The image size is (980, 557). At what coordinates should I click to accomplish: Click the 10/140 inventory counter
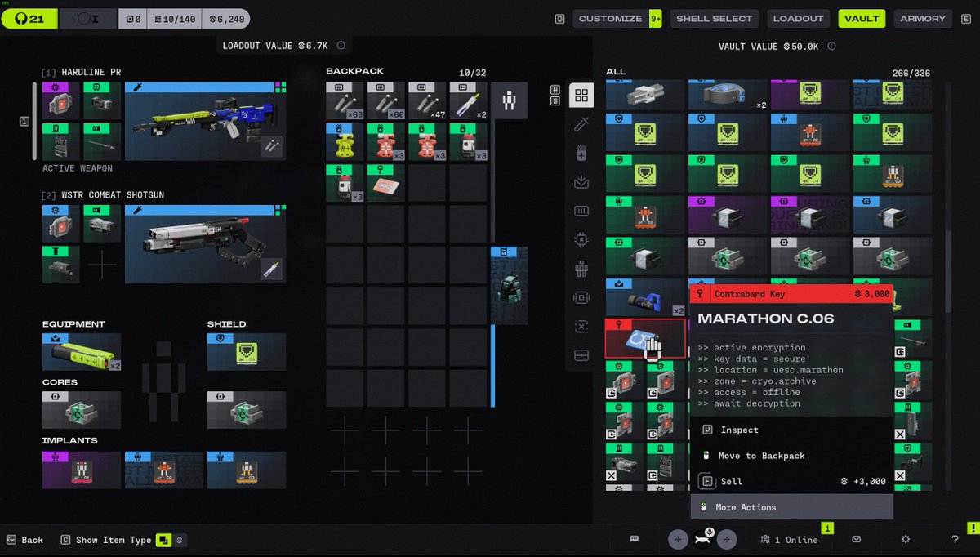coord(174,19)
